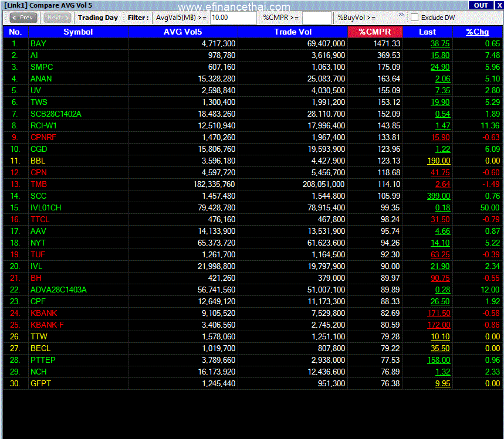Sort by the Last column header

click(428, 32)
